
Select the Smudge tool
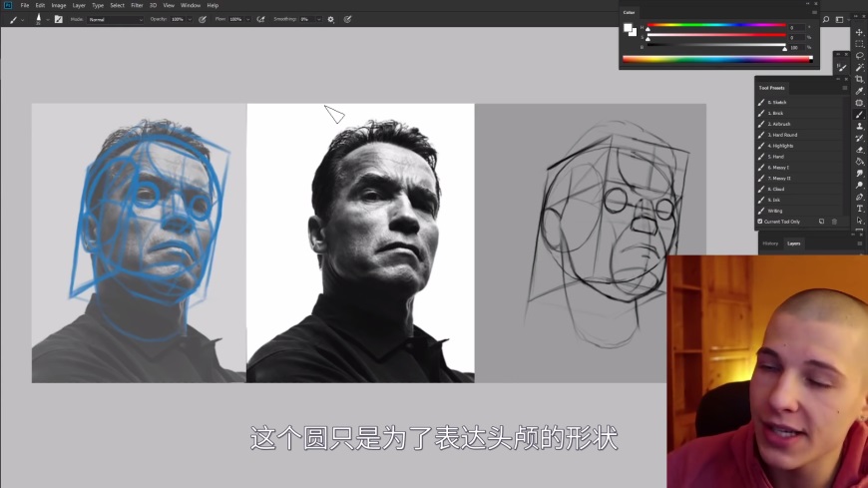(x=859, y=174)
